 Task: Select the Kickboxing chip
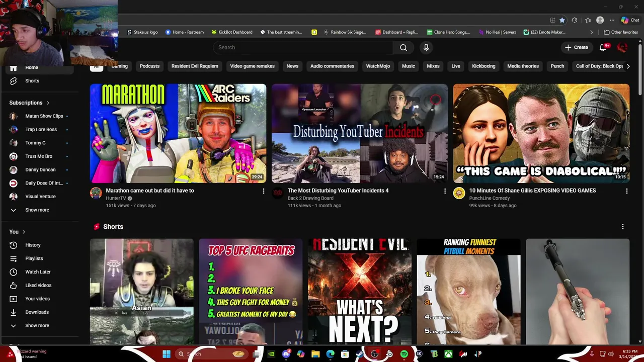pyautogui.click(x=484, y=66)
